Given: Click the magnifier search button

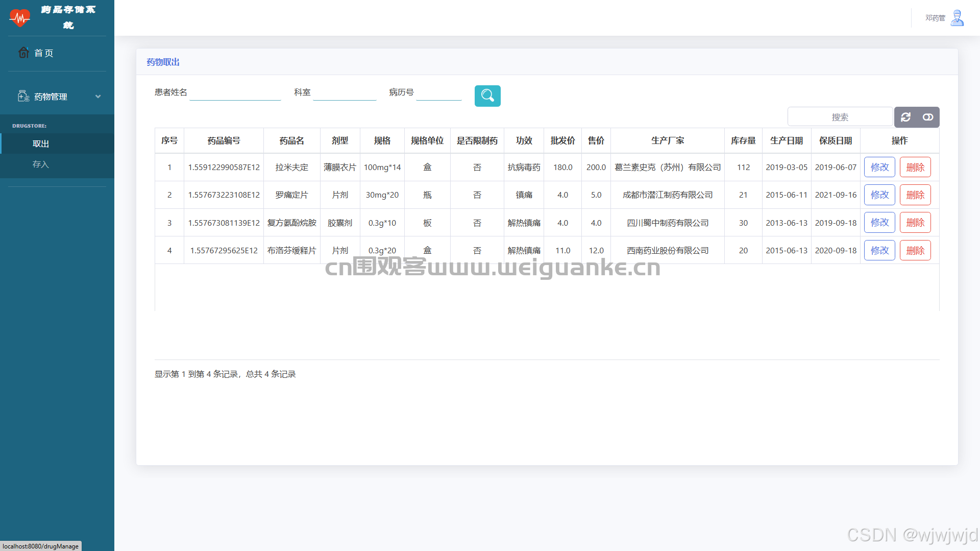Looking at the screenshot, I should [487, 96].
